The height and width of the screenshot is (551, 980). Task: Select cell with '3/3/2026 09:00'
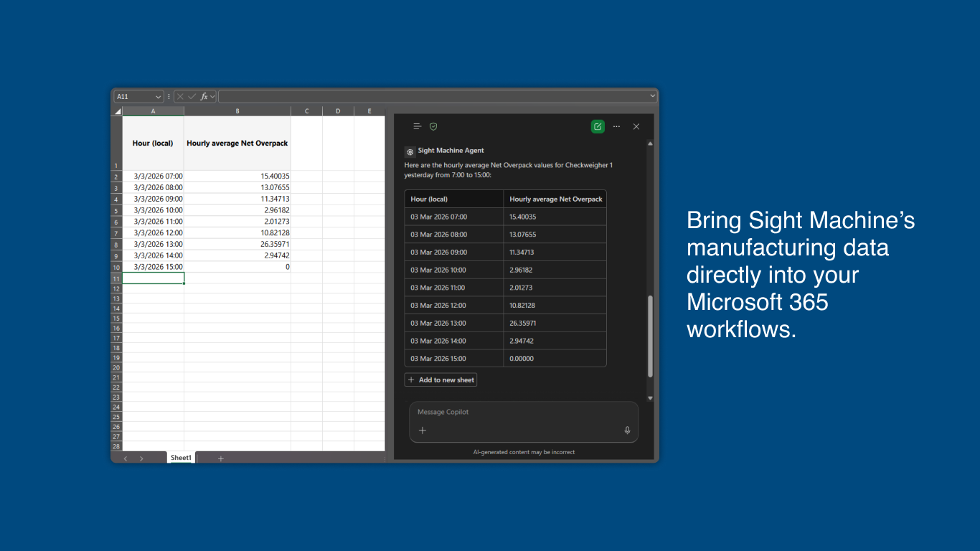[x=153, y=199]
